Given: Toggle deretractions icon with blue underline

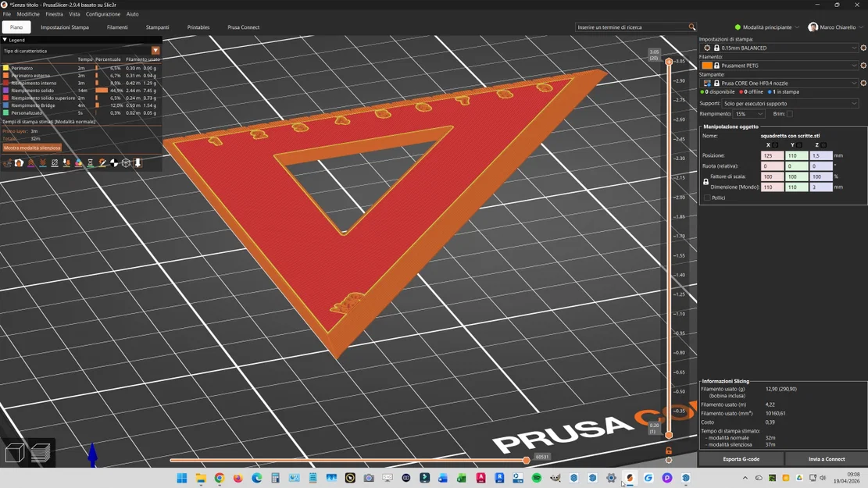Looking at the screenshot, I should 43,162.
